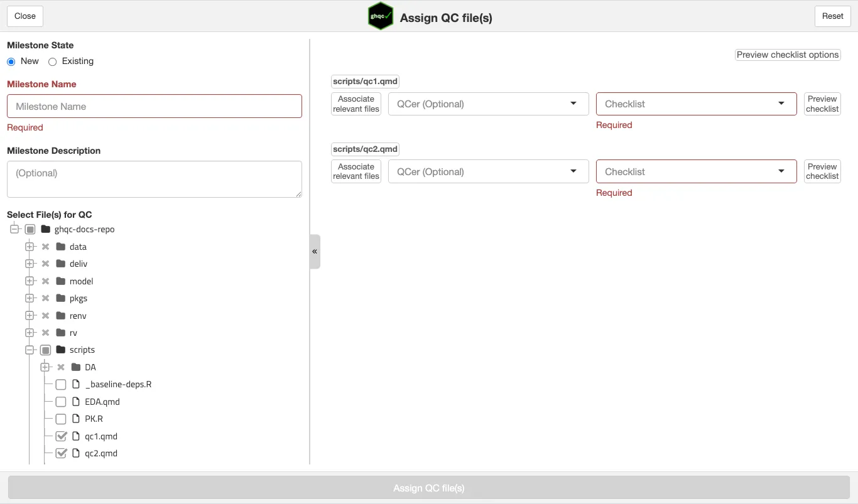Viewport: 858px width, 504px height.
Task: Click the ghqc-docs-repo root folder icon
Action: [x=45, y=229]
